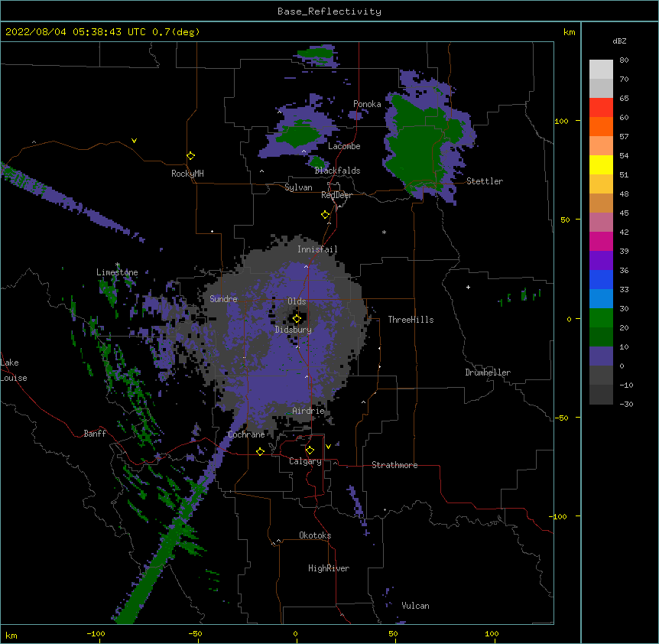Click the Ponoka city label

click(367, 104)
